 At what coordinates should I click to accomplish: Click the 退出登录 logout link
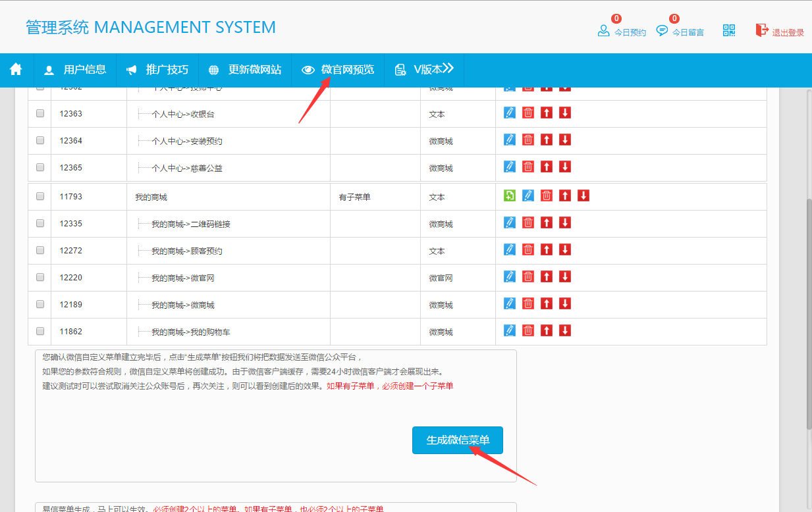[780, 32]
